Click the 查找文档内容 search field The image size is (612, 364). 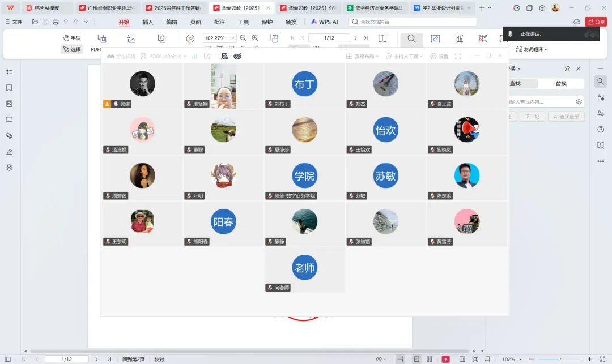click(x=413, y=22)
